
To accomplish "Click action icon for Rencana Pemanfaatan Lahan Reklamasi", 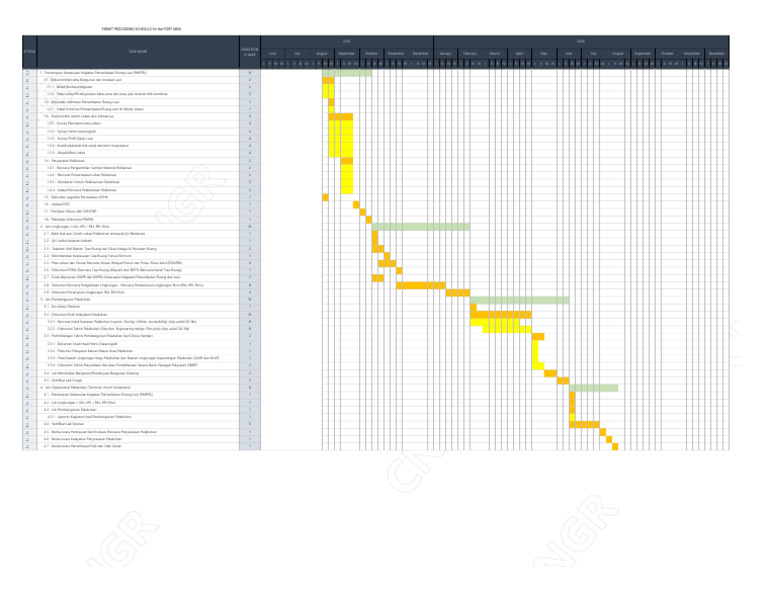I will (27, 175).
